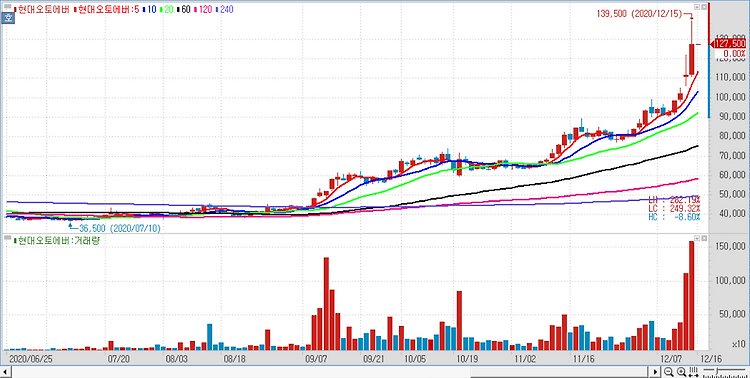The width and height of the screenshot is (750, 378).
Task: Click the 0.00% change value
Action: pyautogui.click(x=735, y=53)
